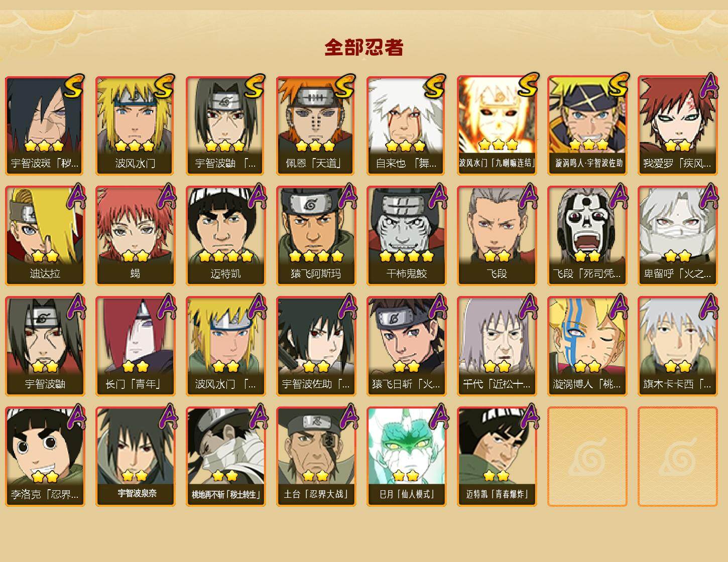Click the first empty ninja slot

[x=587, y=457]
